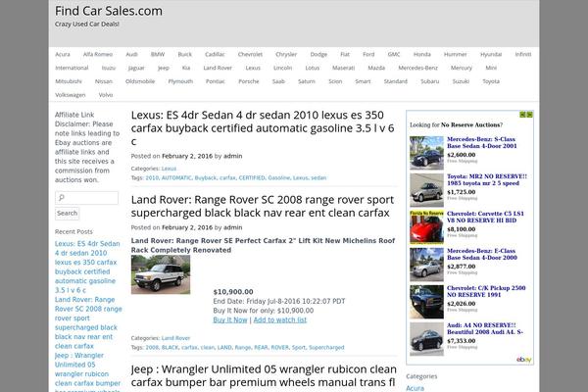Select Dodge in the navigation menu

coord(318,55)
